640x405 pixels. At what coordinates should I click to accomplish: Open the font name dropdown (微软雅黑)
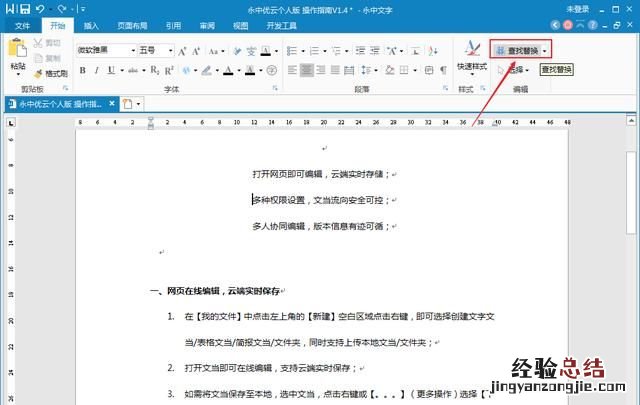tap(133, 51)
